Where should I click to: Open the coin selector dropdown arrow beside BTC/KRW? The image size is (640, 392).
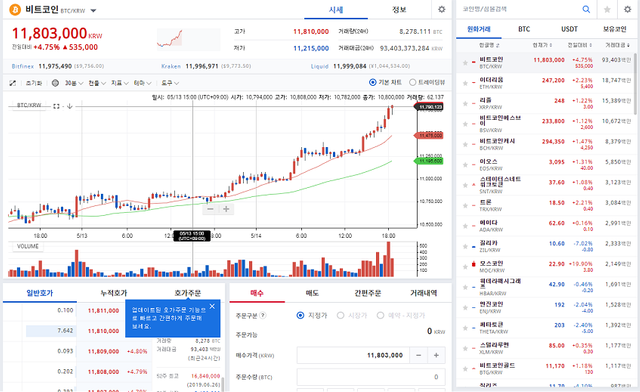pyautogui.click(x=93, y=11)
